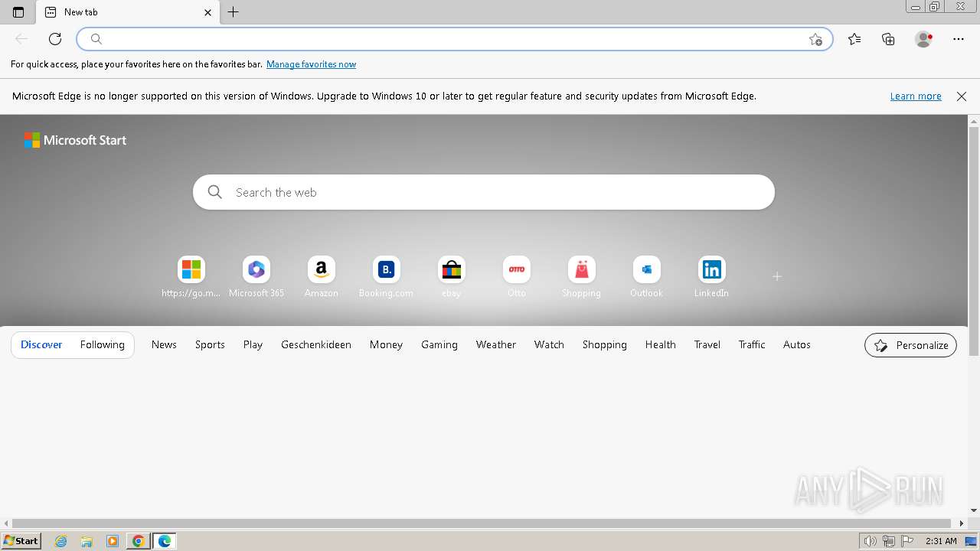Image resolution: width=980 pixels, height=551 pixels.
Task: Focus the browser address bar
Action: pos(455,39)
